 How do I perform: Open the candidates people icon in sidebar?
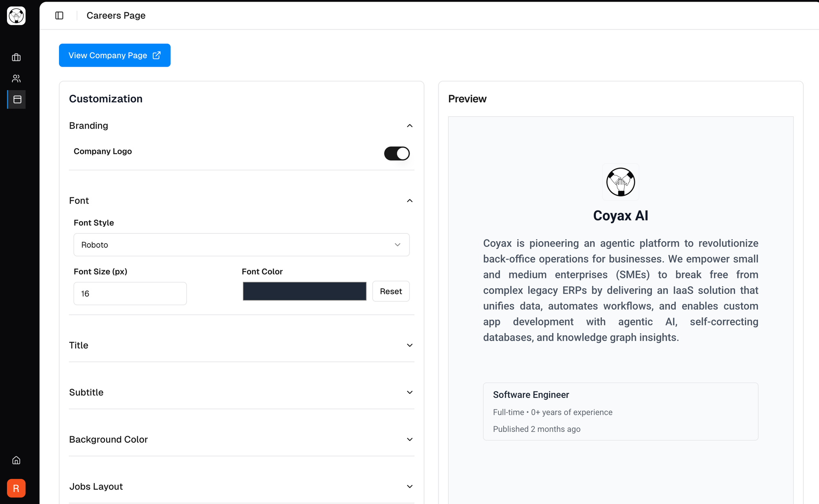[x=16, y=78]
